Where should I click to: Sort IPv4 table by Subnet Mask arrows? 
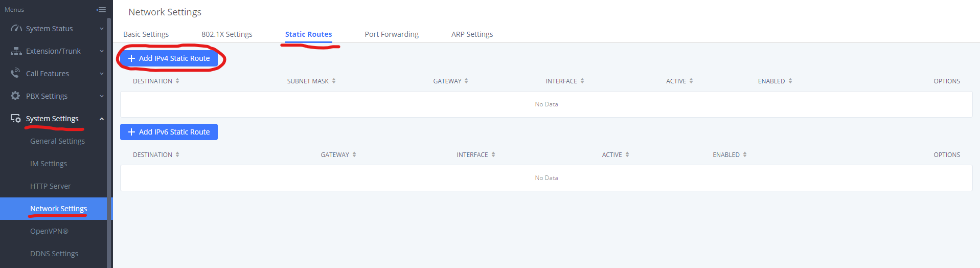[334, 81]
